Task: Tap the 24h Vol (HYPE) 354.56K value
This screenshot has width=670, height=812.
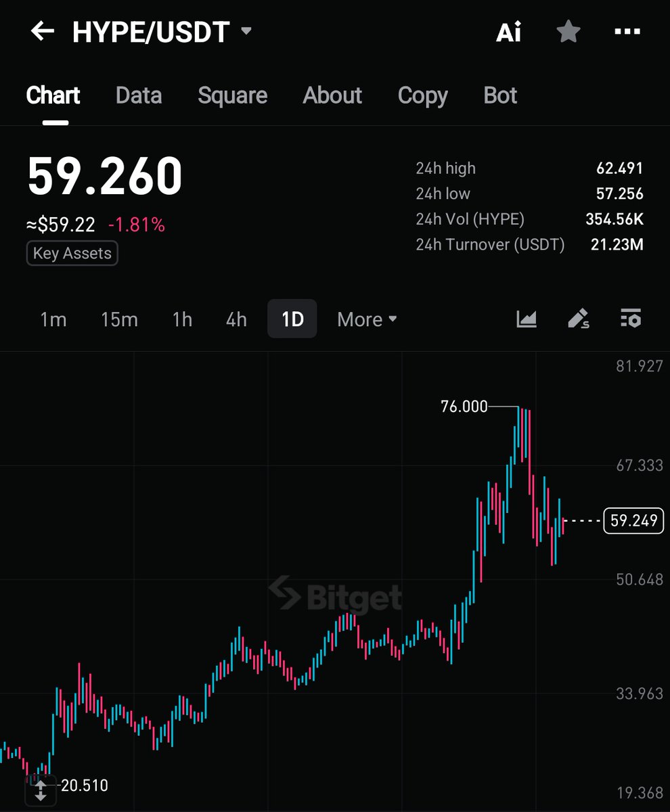Action: click(x=614, y=219)
